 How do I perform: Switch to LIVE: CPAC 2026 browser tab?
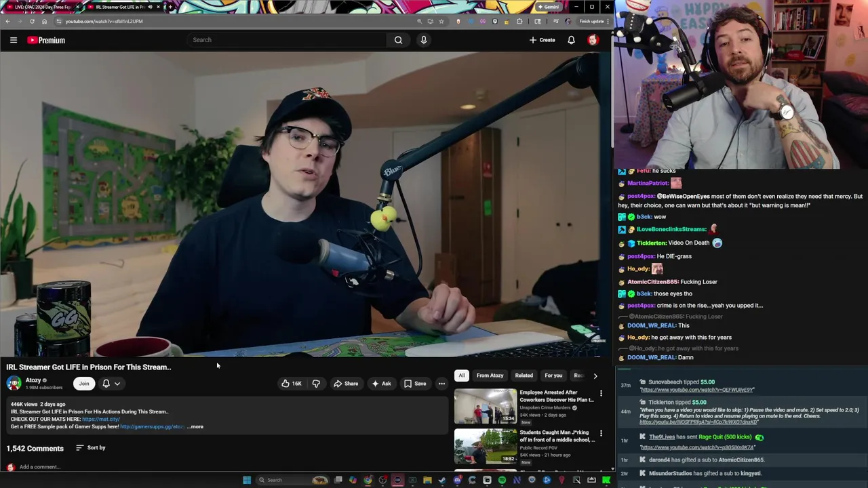click(42, 7)
